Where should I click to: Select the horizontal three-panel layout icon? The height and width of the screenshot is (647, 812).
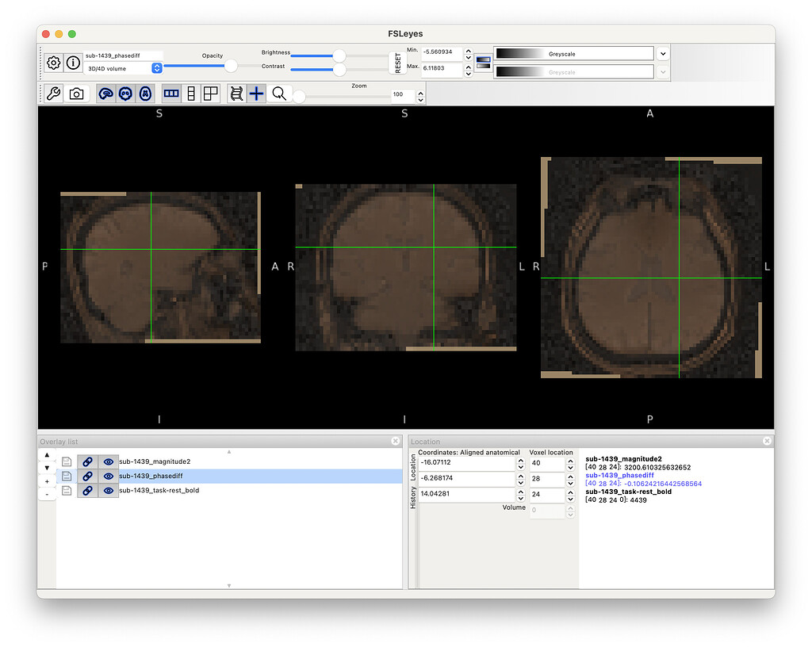171,94
